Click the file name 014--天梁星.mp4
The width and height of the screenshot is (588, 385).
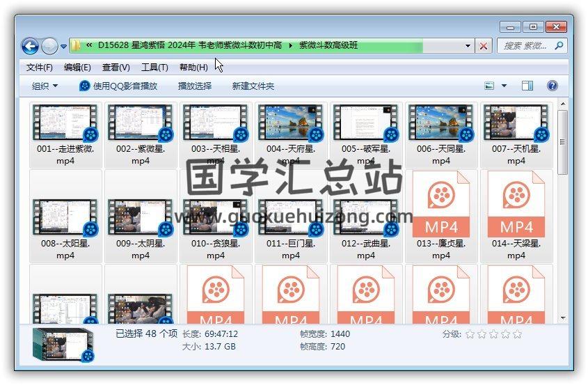point(516,249)
